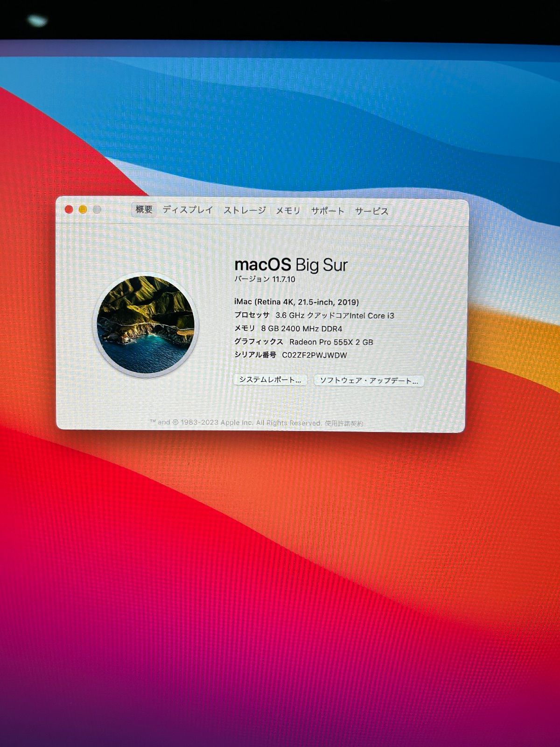560x747 pixels.
Task: Minimize window with the yellow button
Action: pyautogui.click(x=83, y=210)
